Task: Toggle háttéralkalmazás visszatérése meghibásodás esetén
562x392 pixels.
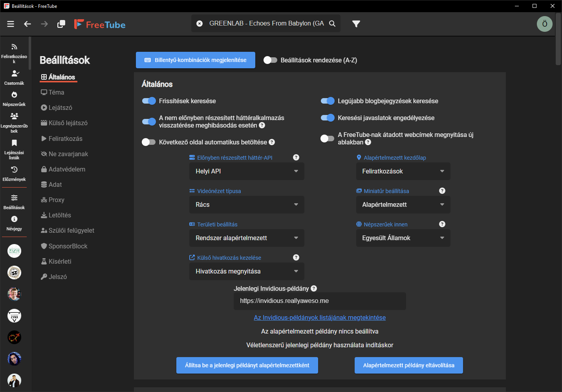Action: pos(149,122)
